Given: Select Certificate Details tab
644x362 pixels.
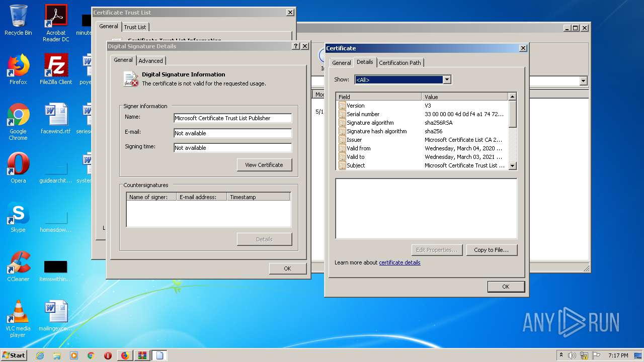Looking at the screenshot, I should coord(365,62).
